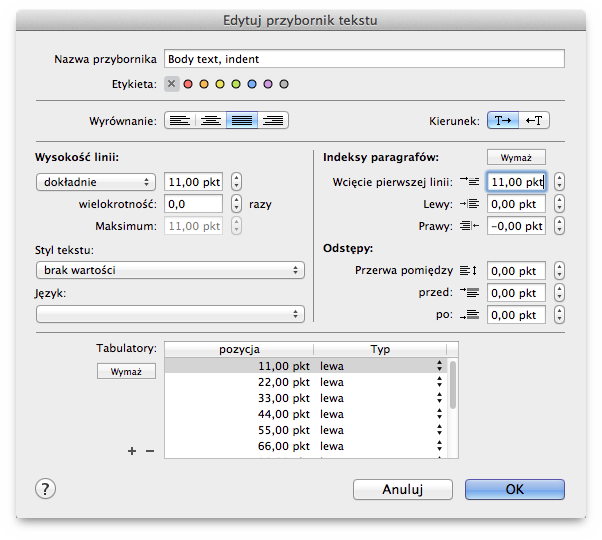
Task: Set left-to-right text direction
Action: (503, 121)
